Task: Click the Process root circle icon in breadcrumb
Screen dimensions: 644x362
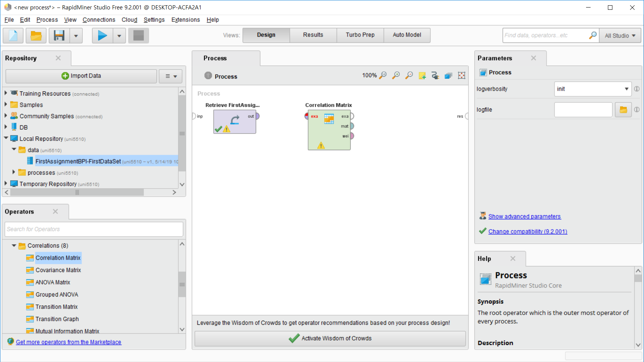Action: (208, 75)
